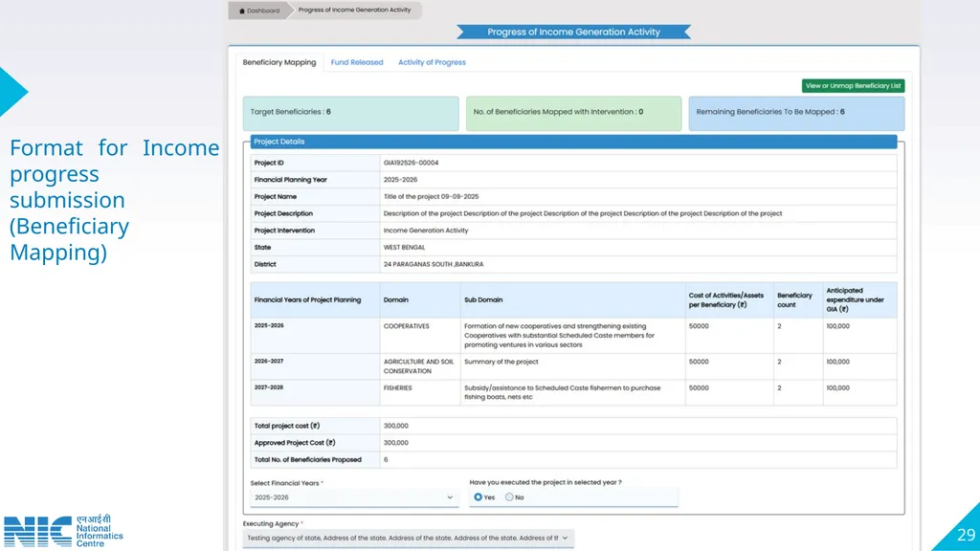The width and height of the screenshot is (980, 551).
Task: Click the NIC National Informatics Centre logo
Action: click(63, 531)
